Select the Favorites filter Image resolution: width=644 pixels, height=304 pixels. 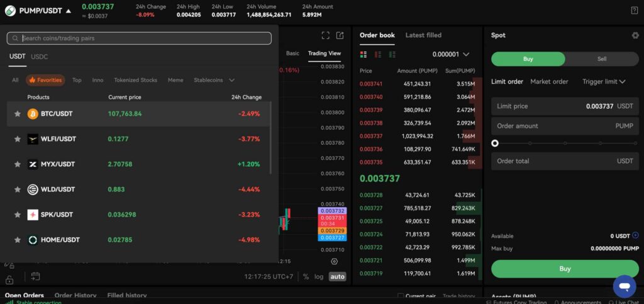(x=45, y=80)
